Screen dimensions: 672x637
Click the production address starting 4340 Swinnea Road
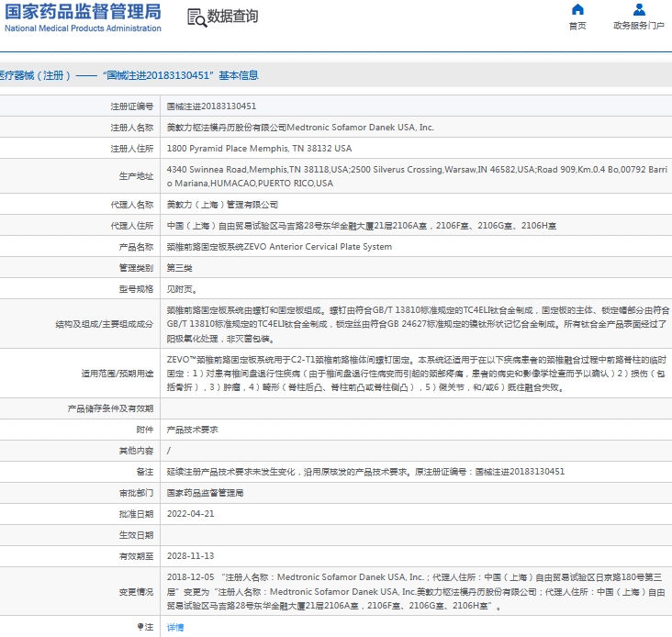[x=417, y=176]
